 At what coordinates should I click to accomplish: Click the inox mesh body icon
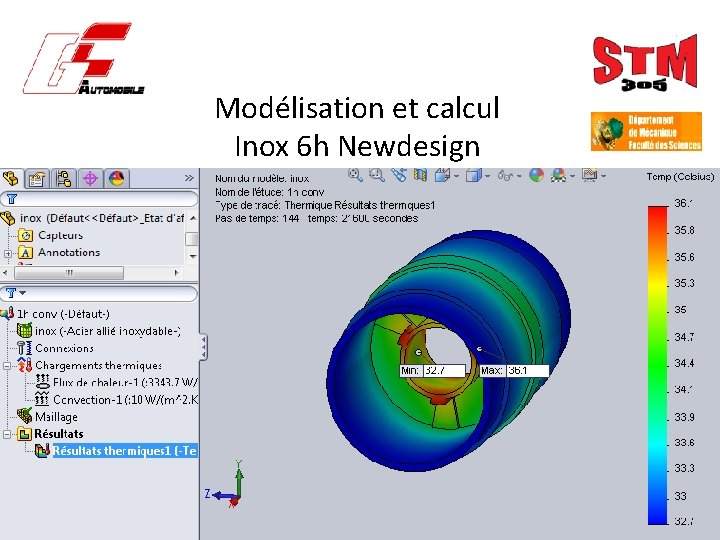pos(24,331)
